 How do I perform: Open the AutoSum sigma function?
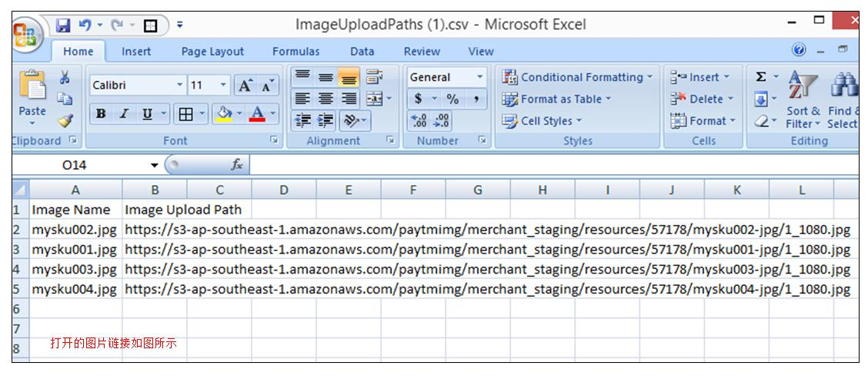pyautogui.click(x=761, y=77)
